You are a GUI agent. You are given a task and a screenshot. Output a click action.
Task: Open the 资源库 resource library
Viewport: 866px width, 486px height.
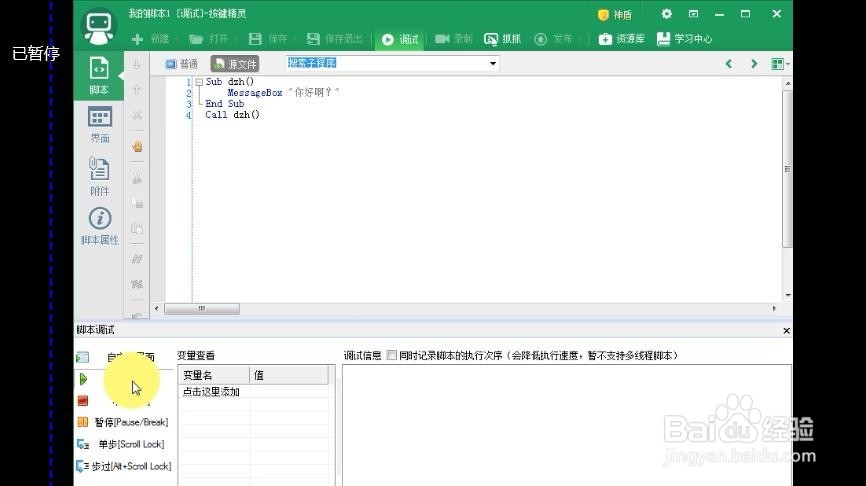click(622, 39)
